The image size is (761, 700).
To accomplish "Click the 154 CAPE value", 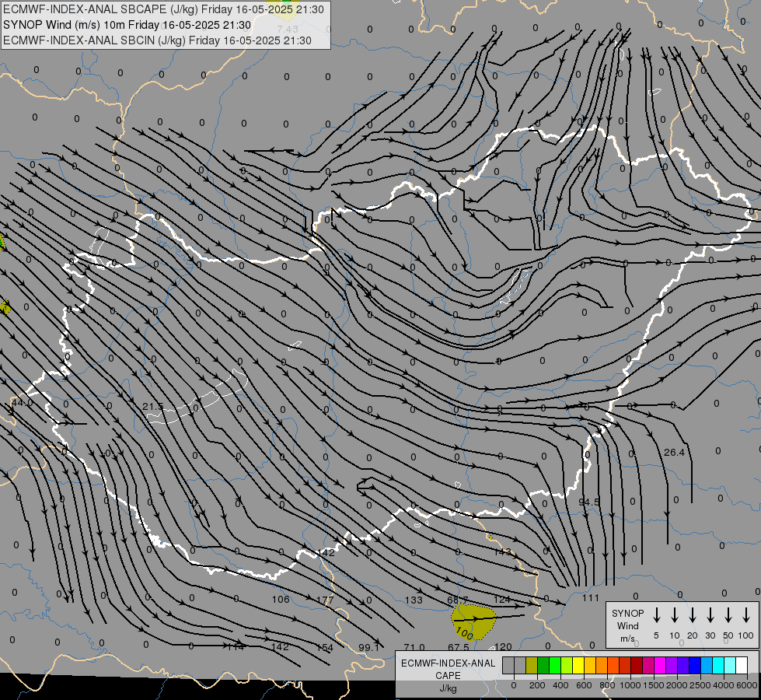I will 325,648.
